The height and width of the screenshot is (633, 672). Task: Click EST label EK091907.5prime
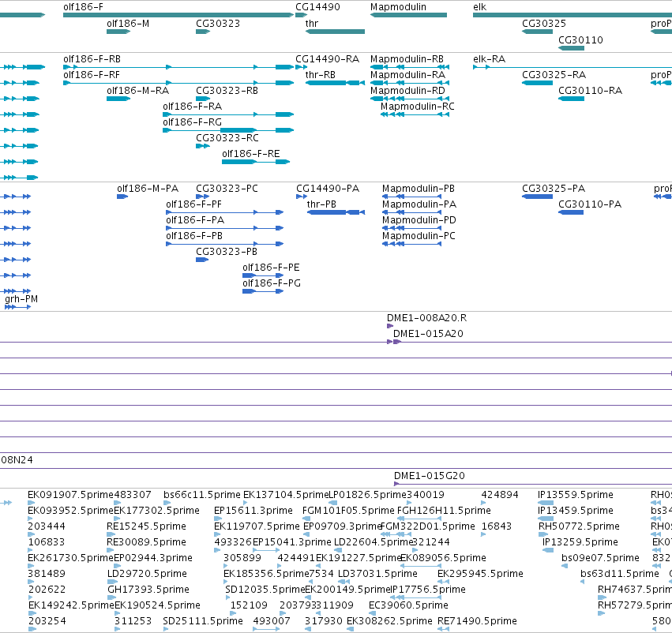[x=71, y=495]
